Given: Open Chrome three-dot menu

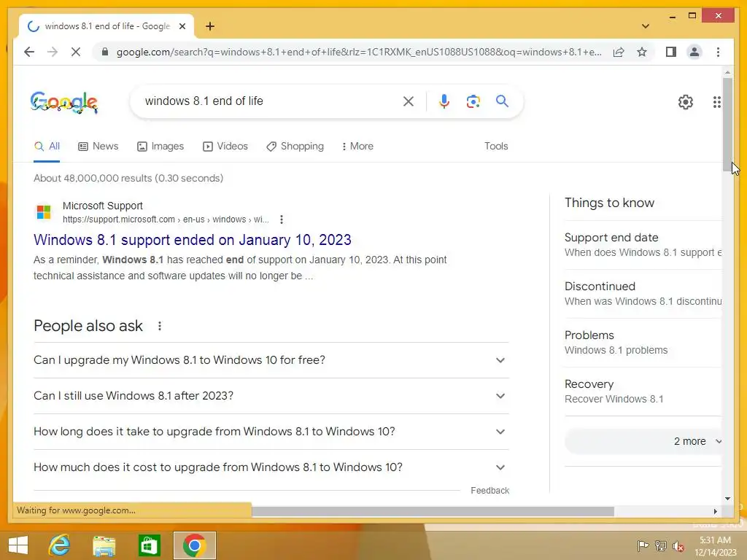Looking at the screenshot, I should [718, 52].
